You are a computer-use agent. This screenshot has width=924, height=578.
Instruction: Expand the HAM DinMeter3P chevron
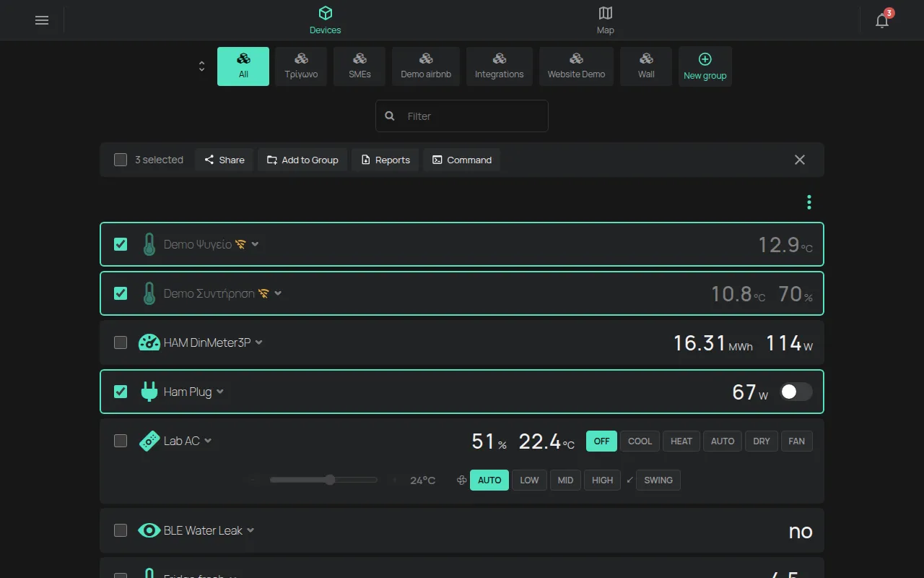259,342
